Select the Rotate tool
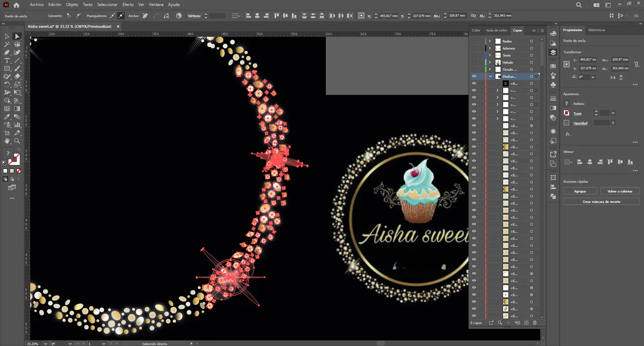The image size is (644, 346). point(7,84)
